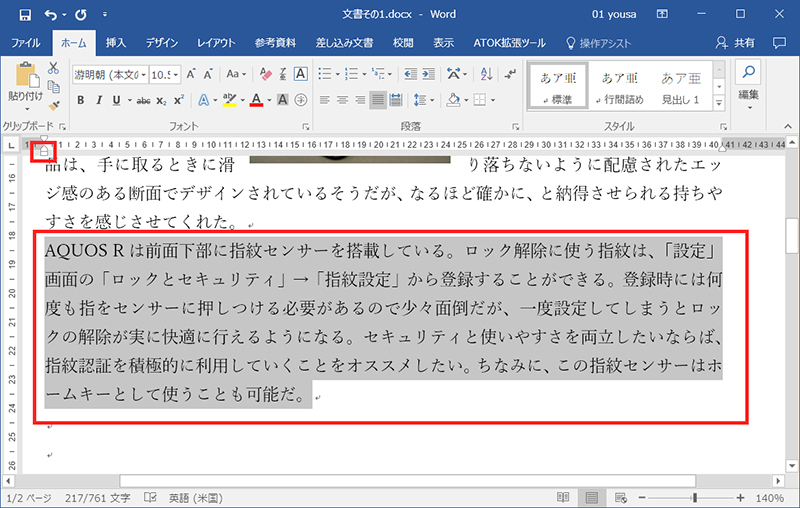Switch to the デザイン tab
The image size is (800, 508).
(x=162, y=43)
